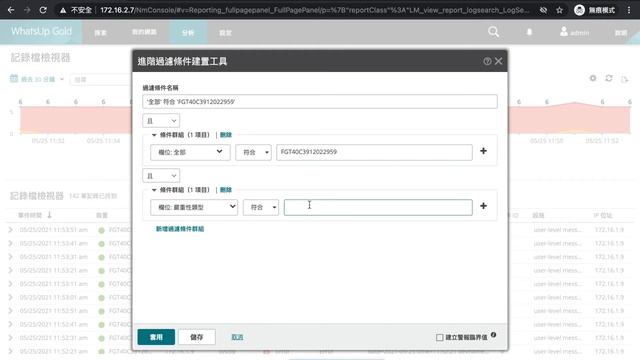Expand log row 05/25/2021 11:53:11 am
This screenshot has width=640, height=360.
pyautogui.click(x=11, y=284)
